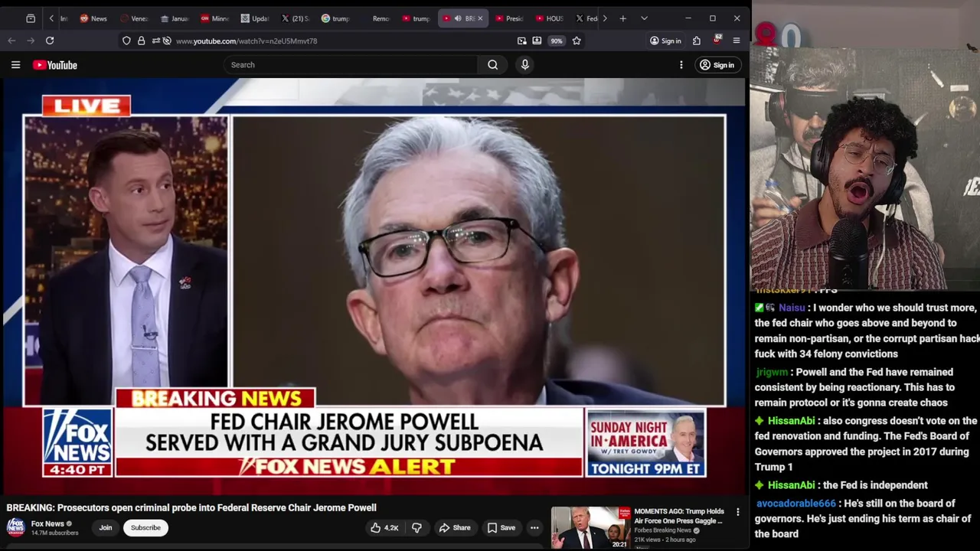
Task: Click the install/download icon in address bar
Action: pos(537,41)
